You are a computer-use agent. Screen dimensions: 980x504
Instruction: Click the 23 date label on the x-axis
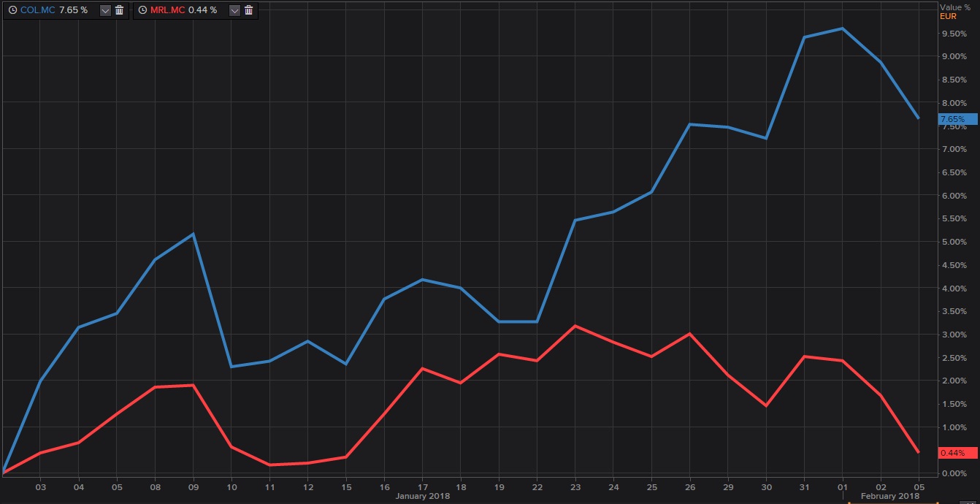(575, 486)
